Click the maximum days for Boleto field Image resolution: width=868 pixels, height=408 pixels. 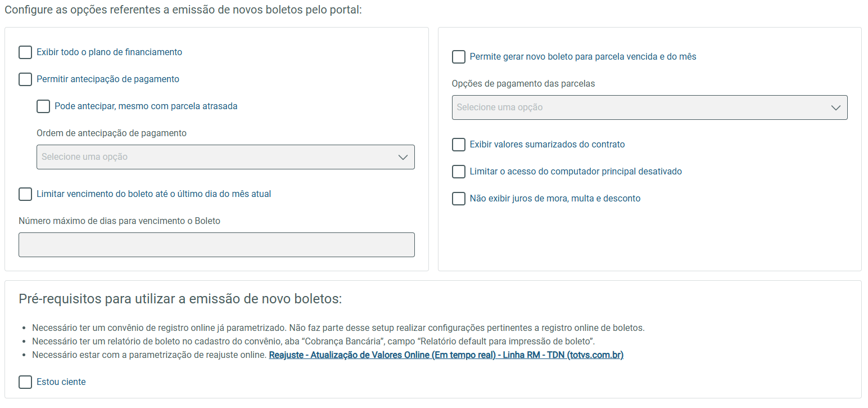(216, 245)
